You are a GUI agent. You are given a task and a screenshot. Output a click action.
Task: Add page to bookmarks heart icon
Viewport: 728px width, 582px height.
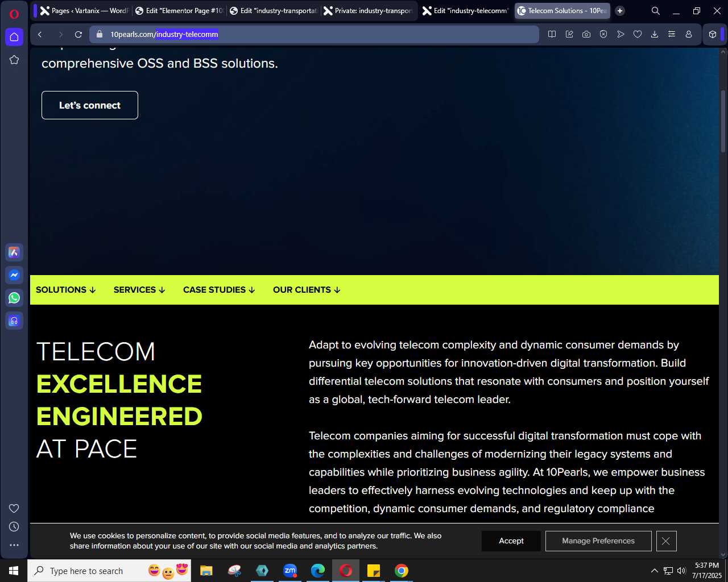[x=638, y=34]
